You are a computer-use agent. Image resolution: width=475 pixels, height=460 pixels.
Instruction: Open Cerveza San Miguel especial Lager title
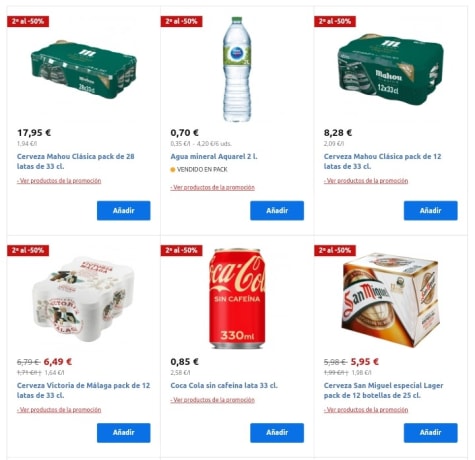(x=383, y=390)
